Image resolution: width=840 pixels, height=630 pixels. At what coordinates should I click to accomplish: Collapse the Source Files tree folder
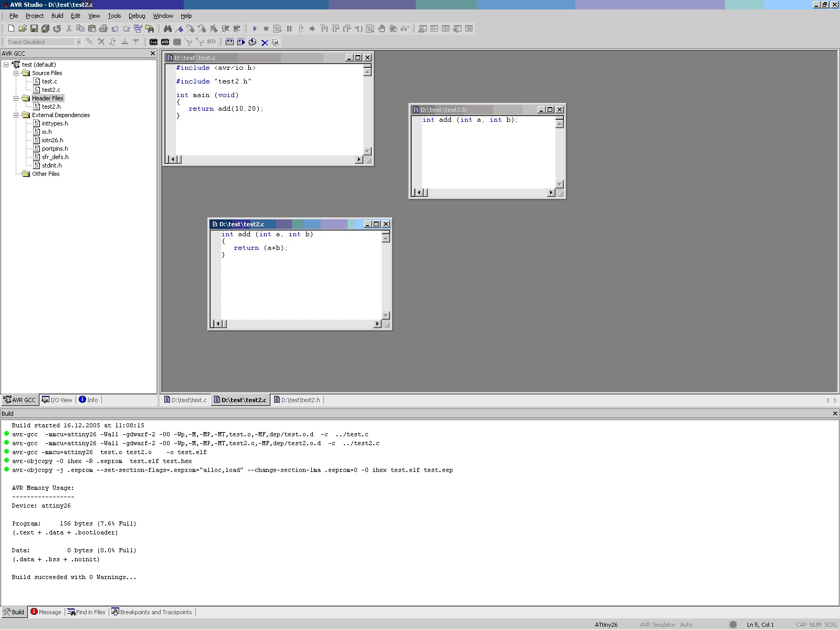click(16, 73)
